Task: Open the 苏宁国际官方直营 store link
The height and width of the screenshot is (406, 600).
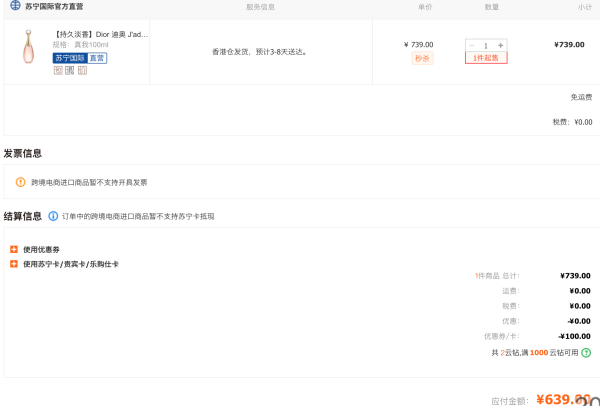Action: (x=54, y=7)
